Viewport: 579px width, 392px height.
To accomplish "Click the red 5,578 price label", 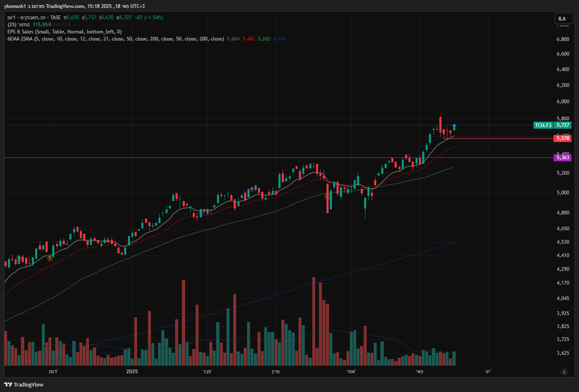I will [x=563, y=138].
